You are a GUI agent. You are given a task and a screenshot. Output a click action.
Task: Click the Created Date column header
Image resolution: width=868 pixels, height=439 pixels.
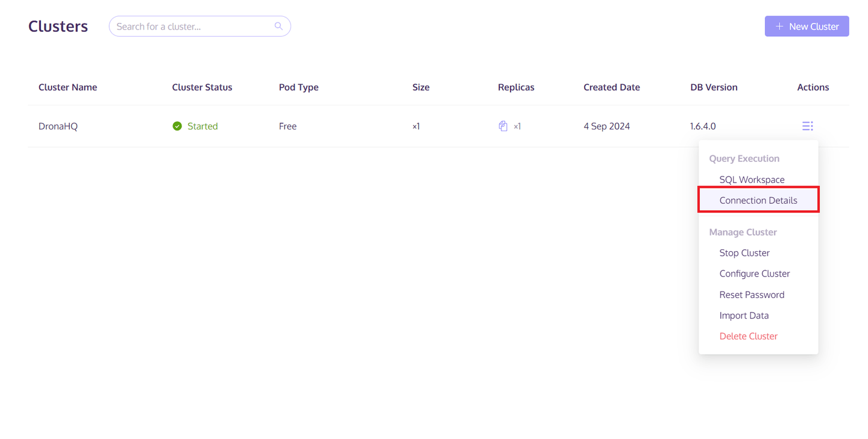612,87
